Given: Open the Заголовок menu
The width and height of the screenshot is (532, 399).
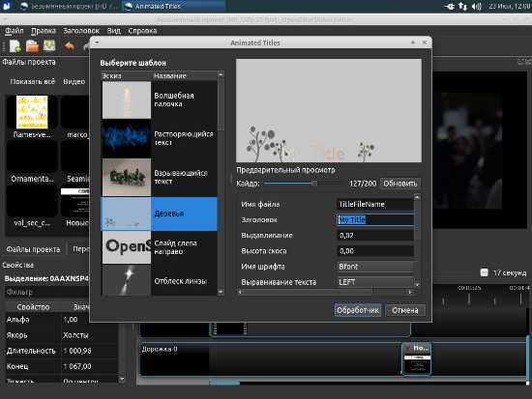Looking at the screenshot, I should click(81, 31).
